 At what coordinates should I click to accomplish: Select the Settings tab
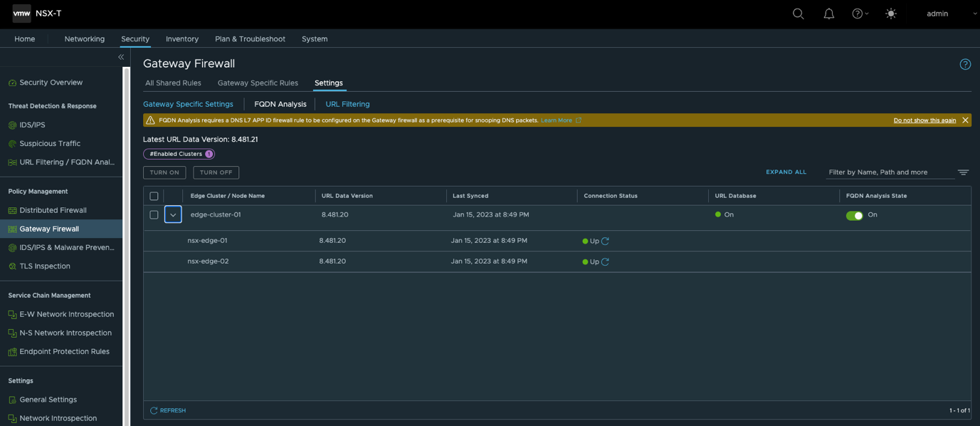pyautogui.click(x=329, y=83)
